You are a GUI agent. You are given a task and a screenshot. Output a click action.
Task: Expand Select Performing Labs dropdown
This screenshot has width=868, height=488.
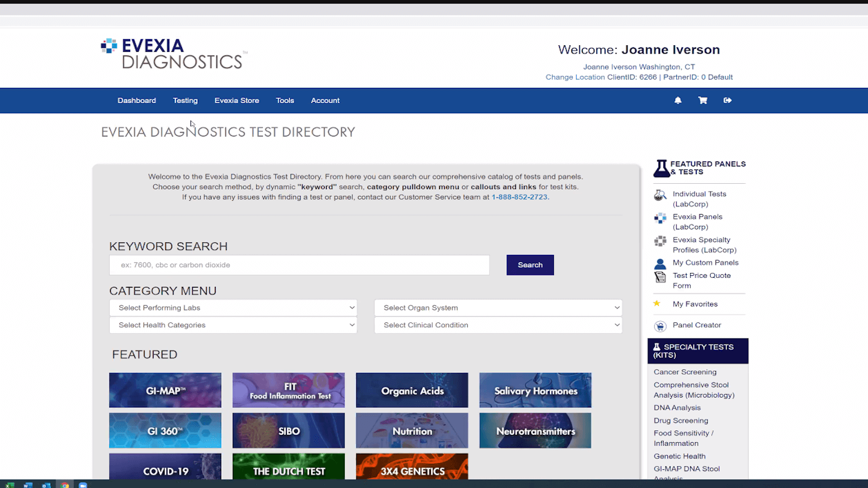pyautogui.click(x=233, y=308)
